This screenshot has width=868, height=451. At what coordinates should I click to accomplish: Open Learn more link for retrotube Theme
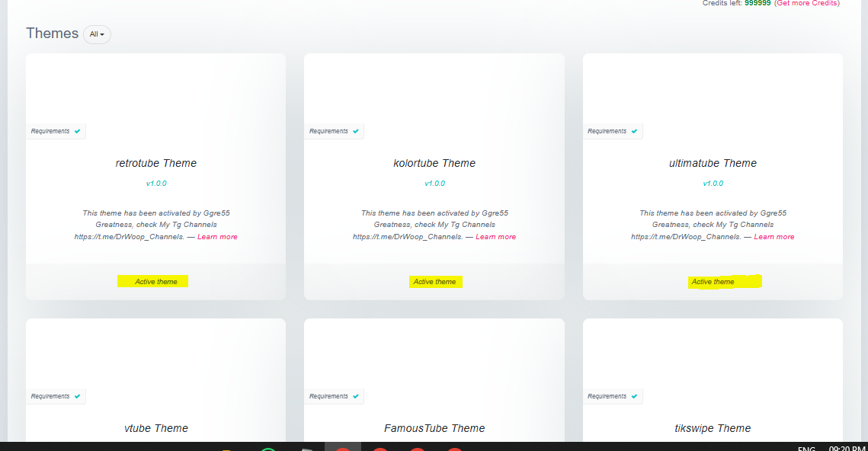(217, 237)
